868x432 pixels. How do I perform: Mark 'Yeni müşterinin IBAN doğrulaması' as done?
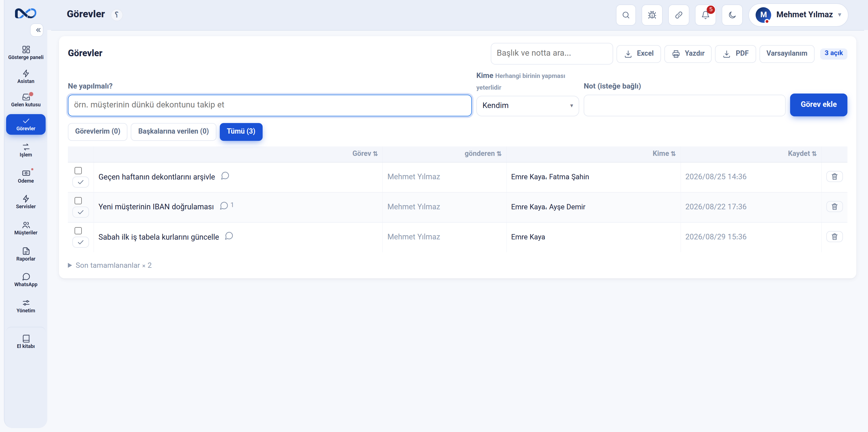(80, 212)
